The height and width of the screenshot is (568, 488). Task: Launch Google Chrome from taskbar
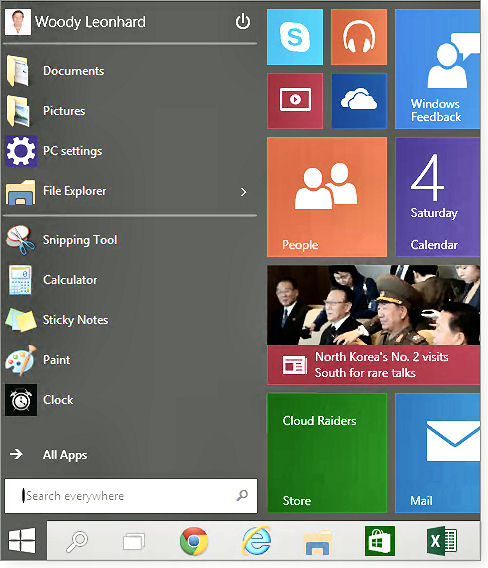click(x=194, y=541)
